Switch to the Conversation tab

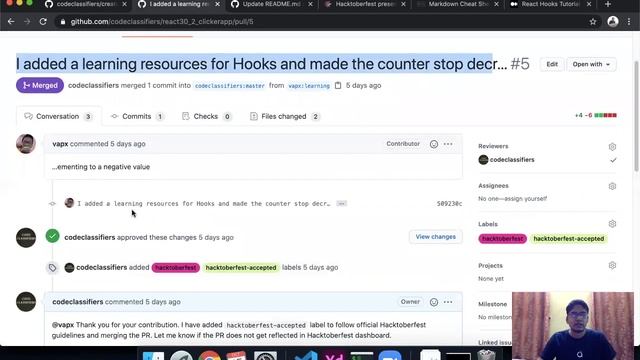(58, 116)
